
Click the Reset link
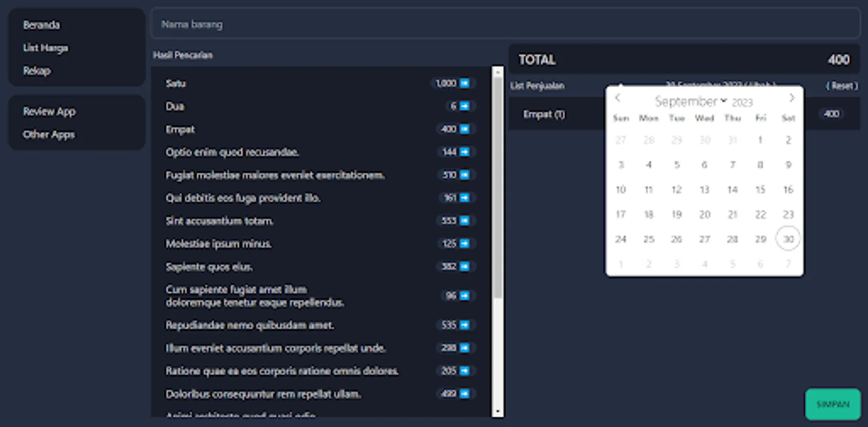click(842, 86)
